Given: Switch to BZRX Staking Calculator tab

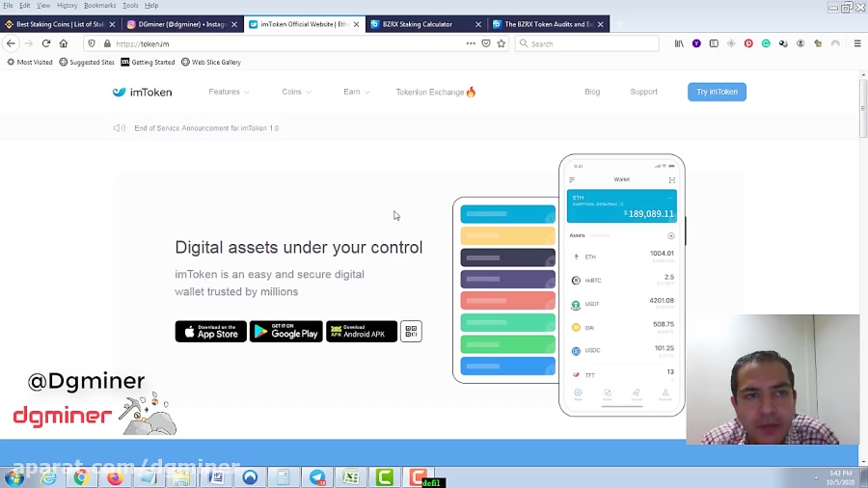Looking at the screenshot, I should [x=418, y=24].
